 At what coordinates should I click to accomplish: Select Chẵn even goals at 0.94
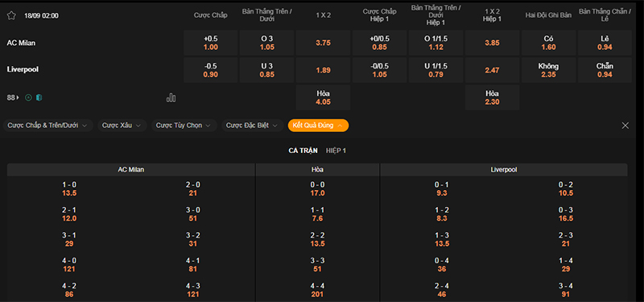pos(605,70)
